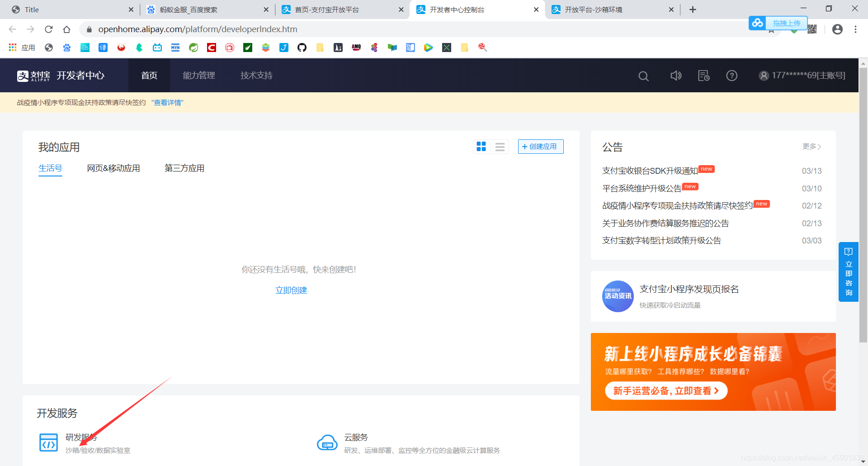This screenshot has height=466, width=868.
Task: Click the 创建应用 button
Action: pyautogui.click(x=541, y=147)
